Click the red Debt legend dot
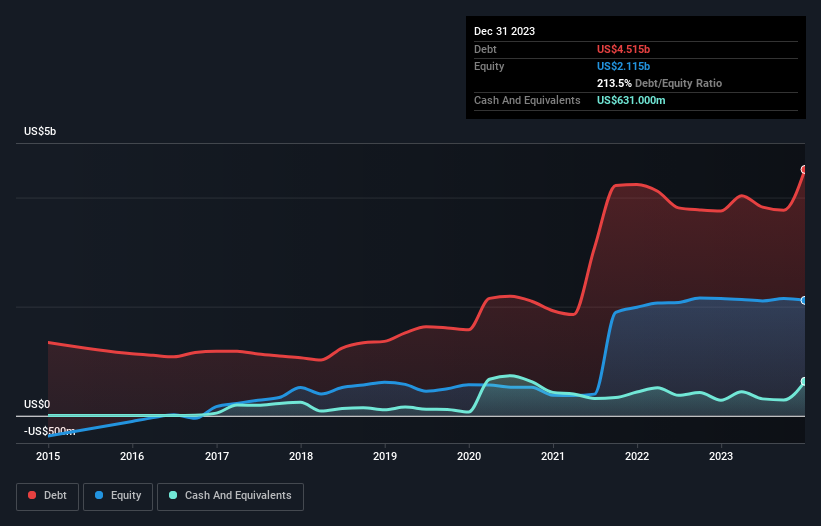 click(x=32, y=495)
